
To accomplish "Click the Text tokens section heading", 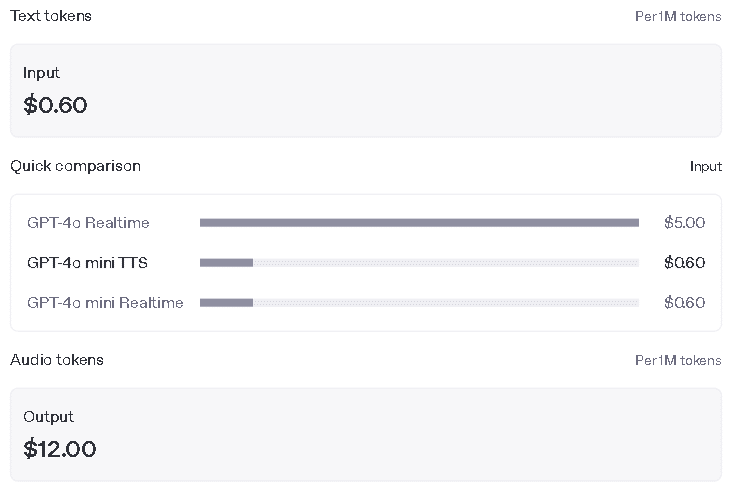I will (x=50, y=16).
